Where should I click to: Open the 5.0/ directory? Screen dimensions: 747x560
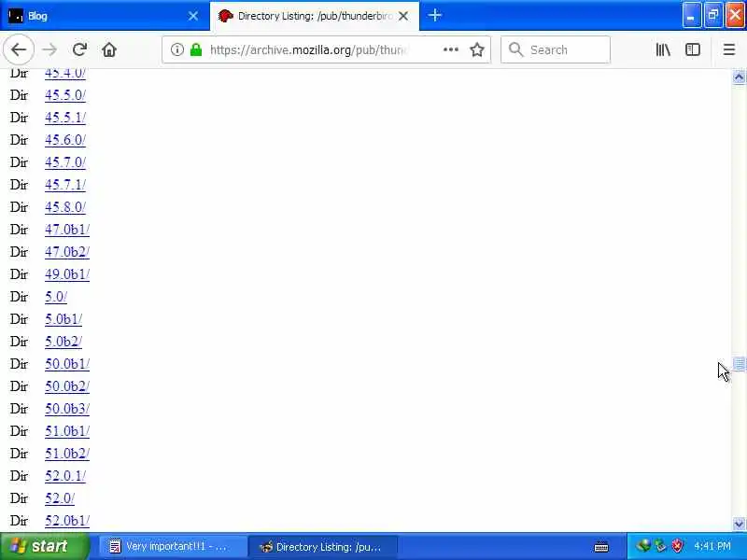[56, 296]
